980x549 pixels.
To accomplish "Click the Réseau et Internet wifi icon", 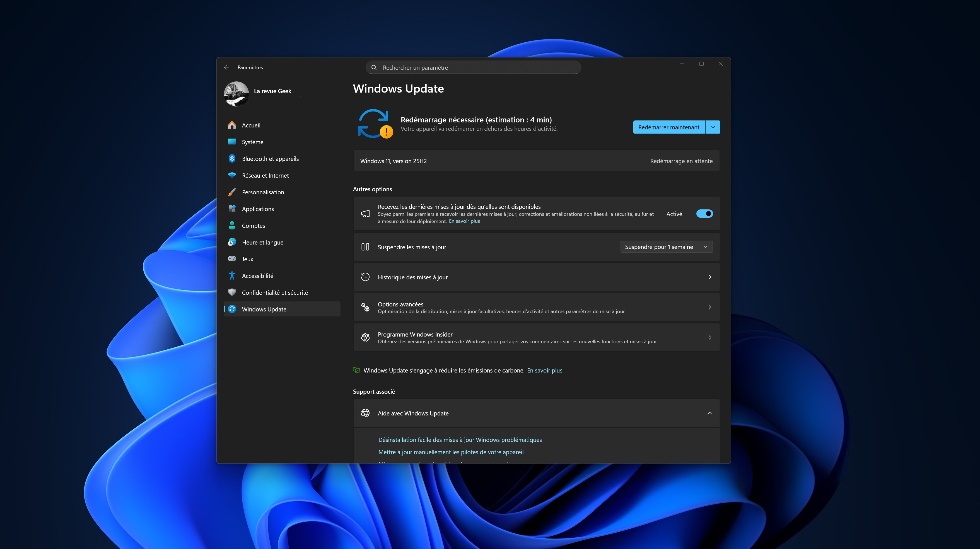I will click(x=232, y=175).
